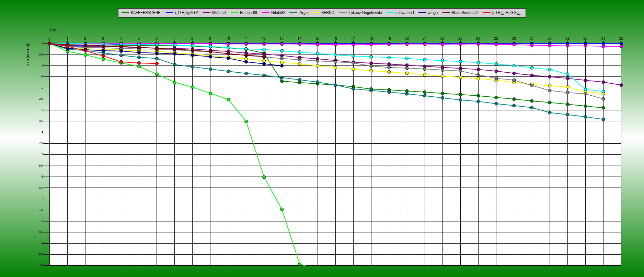
Task: Click Blaubär69 data point at lap 11
Action: [x=246, y=121]
